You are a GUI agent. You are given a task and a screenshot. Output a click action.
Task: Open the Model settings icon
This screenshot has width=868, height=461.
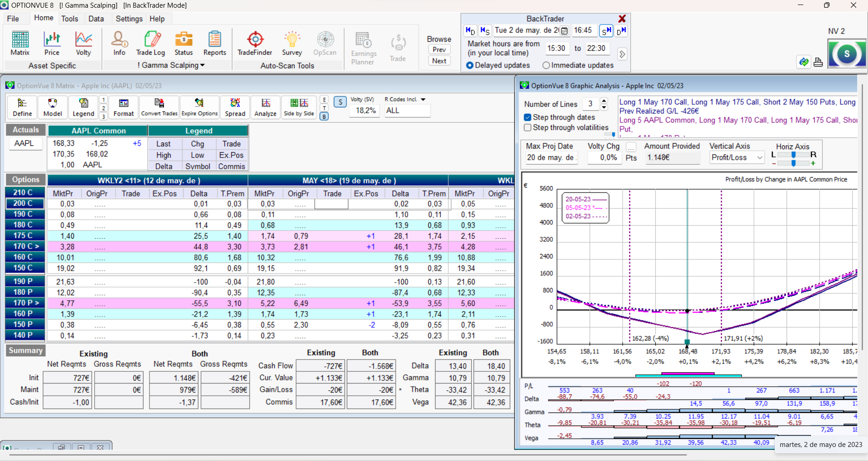(53, 107)
